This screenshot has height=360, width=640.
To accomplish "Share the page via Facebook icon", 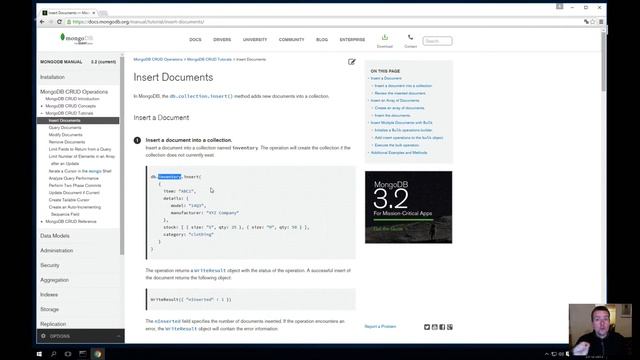I will pyautogui.click(x=442, y=327).
